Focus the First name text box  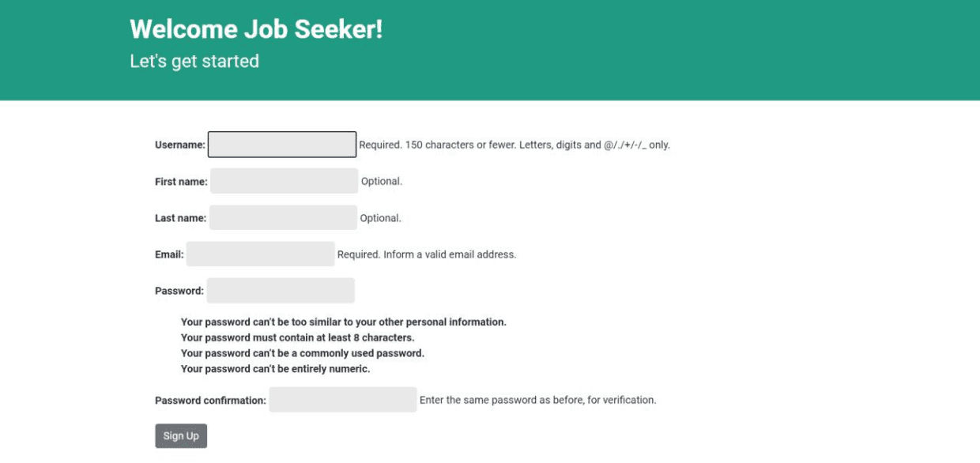[x=284, y=181]
